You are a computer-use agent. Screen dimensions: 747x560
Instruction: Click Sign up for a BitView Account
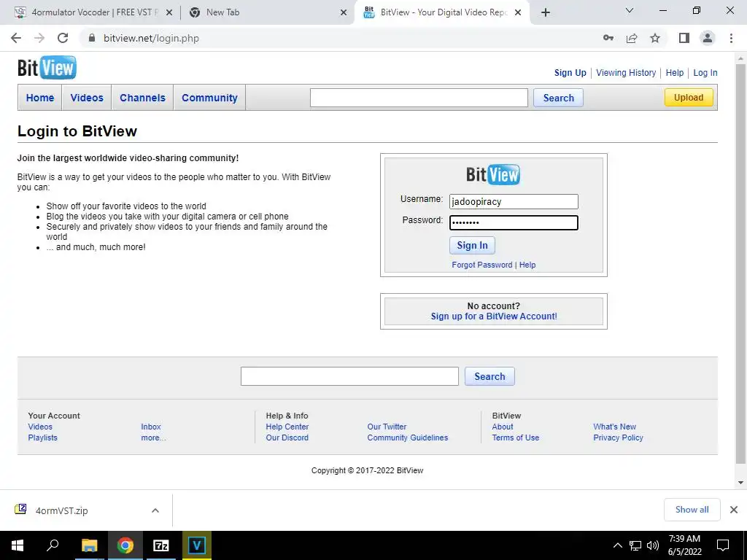point(494,316)
